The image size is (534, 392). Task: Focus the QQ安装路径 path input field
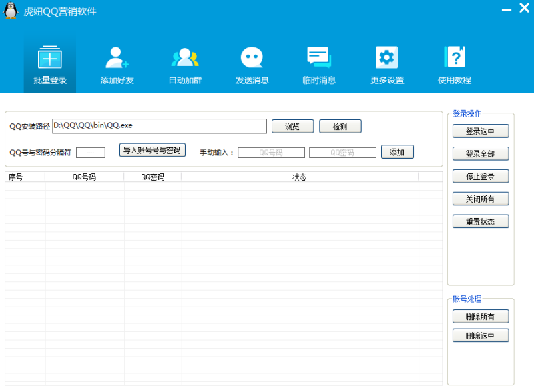coord(160,126)
